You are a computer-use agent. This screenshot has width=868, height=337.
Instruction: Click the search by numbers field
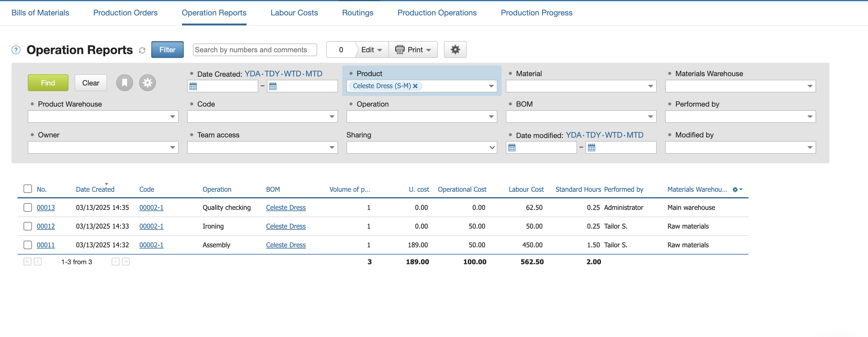tap(254, 50)
